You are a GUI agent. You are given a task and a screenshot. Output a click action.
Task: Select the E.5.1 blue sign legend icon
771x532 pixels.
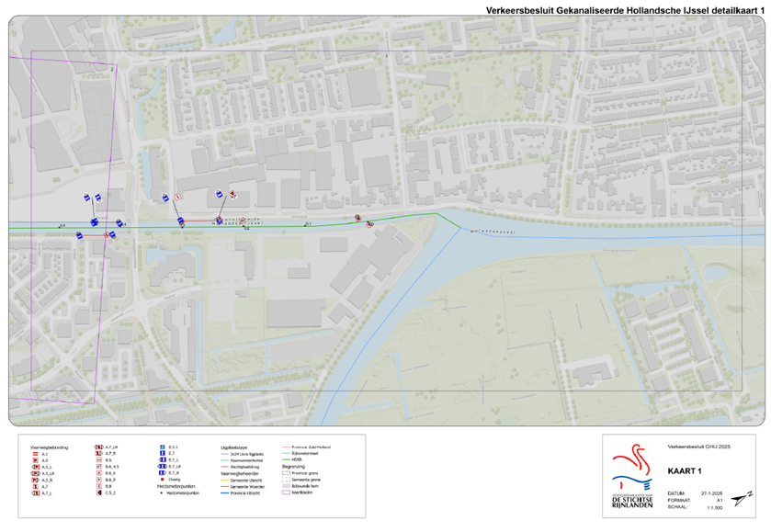(161, 447)
